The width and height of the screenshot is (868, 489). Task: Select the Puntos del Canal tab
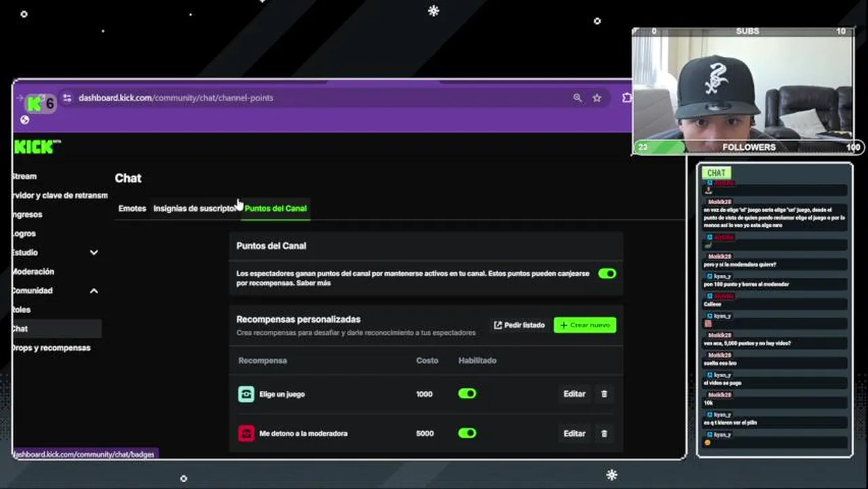(276, 209)
